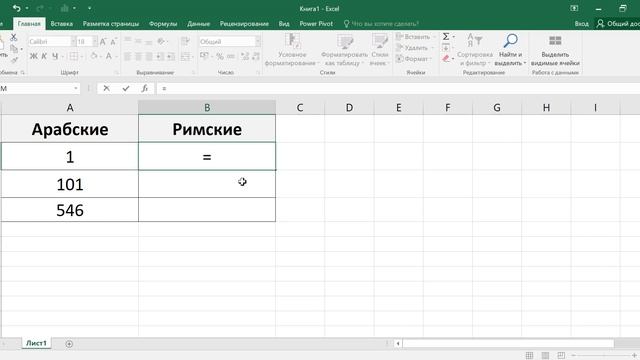Image resolution: width=640 pixels, height=360 pixels.
Task: Select cell containing 101
Action: point(70,184)
